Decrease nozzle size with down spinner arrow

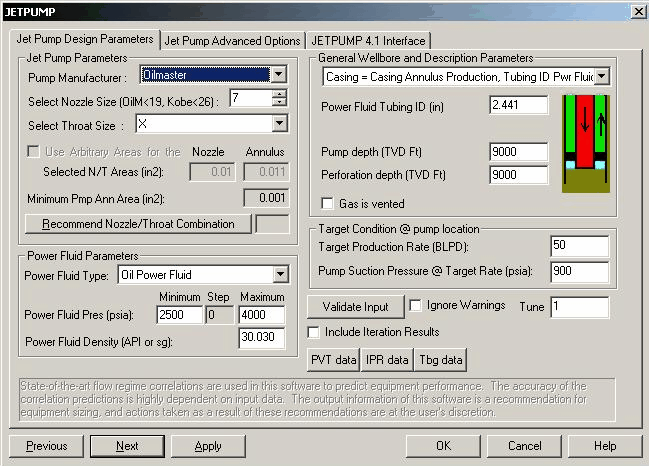(279, 103)
